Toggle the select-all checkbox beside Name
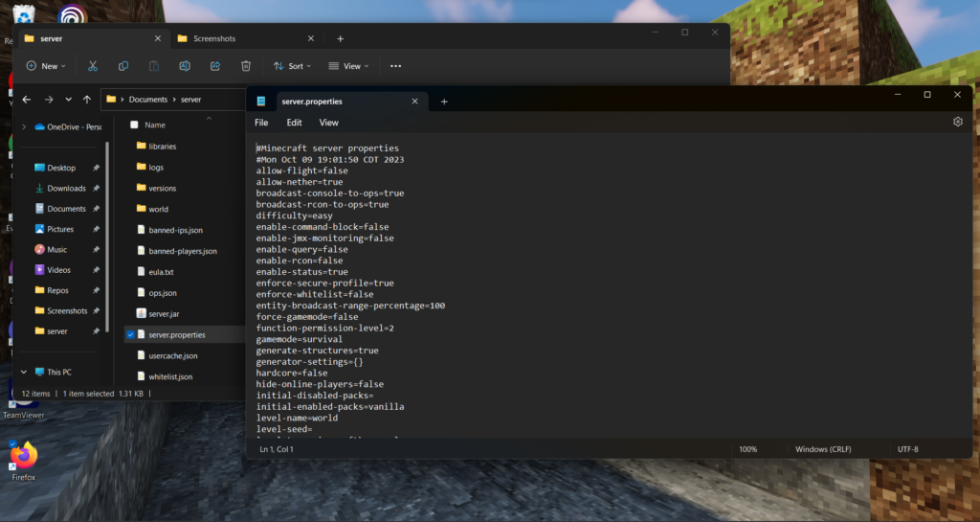This screenshot has width=980, height=522. tap(134, 125)
